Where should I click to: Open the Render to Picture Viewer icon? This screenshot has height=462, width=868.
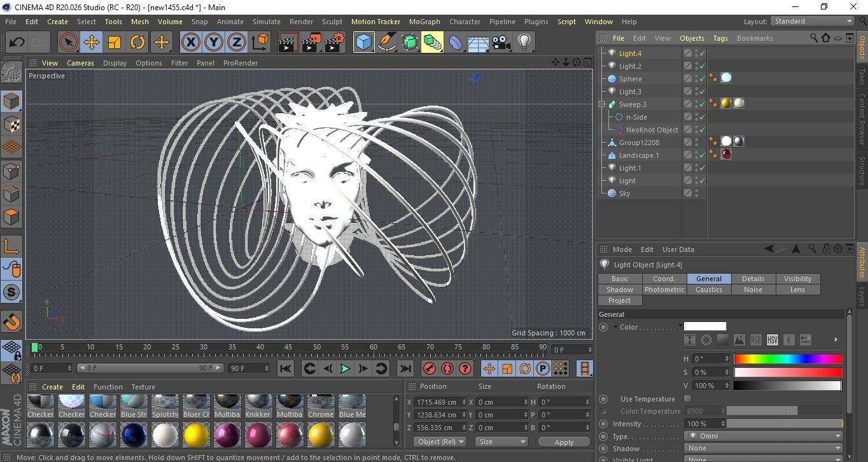coord(311,43)
